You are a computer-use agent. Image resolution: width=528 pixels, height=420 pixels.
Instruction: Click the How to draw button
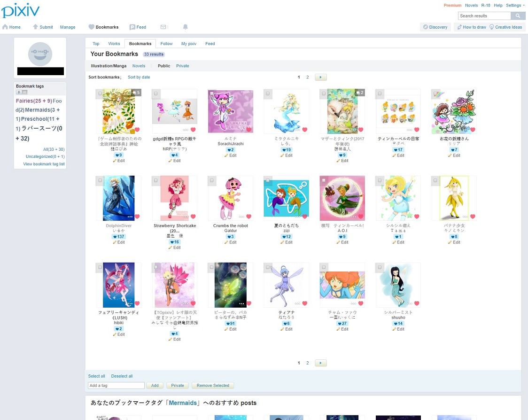coord(472,27)
